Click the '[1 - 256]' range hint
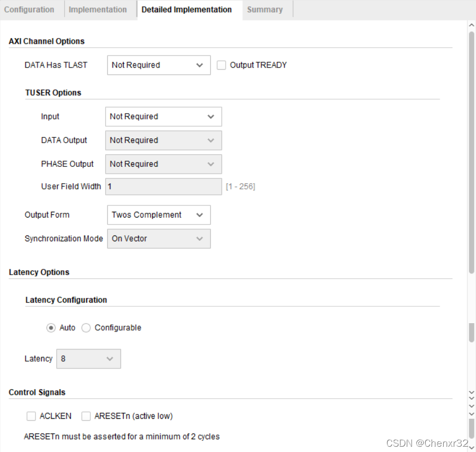 pyautogui.click(x=240, y=186)
